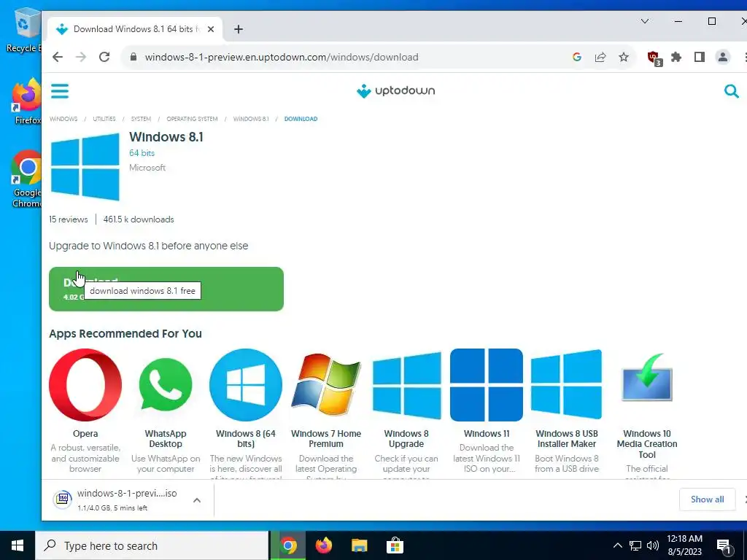Click the Microsoft developer link
The image size is (747, 560).
[x=147, y=168]
